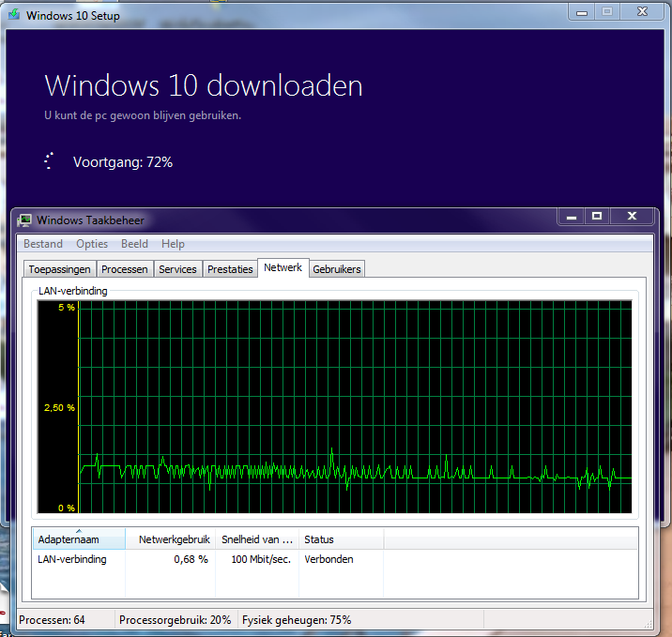The image size is (672, 637).
Task: Open the Opties menu
Action: [x=92, y=244]
